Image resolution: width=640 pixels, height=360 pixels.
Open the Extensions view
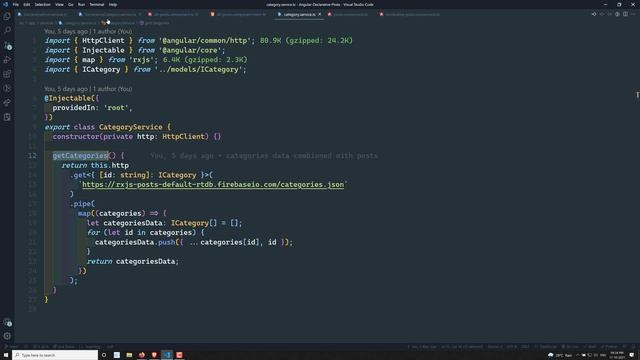[x=7, y=74]
